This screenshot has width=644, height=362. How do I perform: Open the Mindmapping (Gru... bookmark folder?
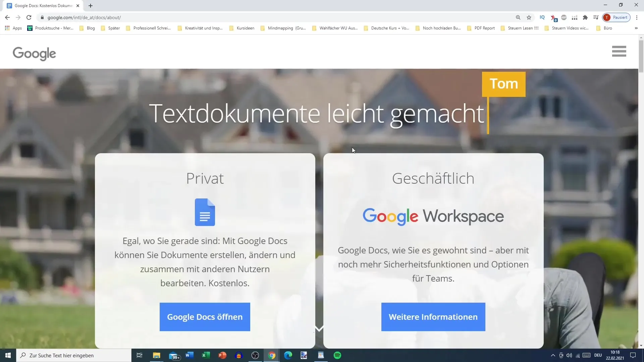(283, 28)
